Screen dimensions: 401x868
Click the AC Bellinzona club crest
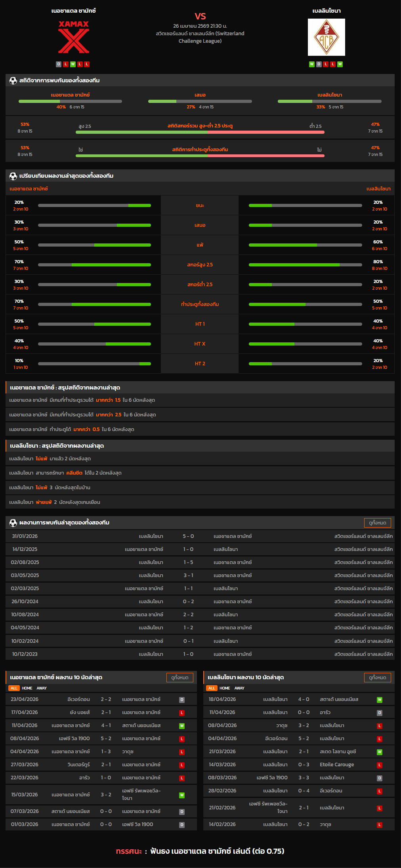[x=326, y=37]
